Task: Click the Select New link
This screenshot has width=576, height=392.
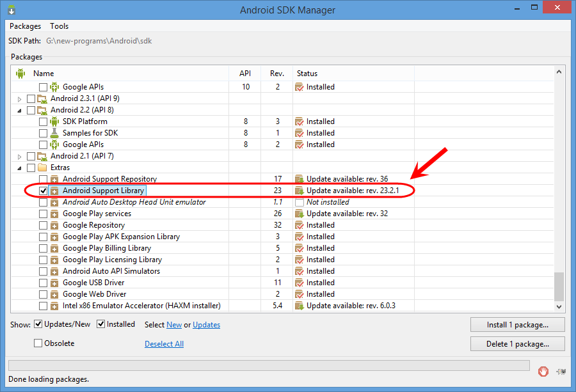Action: (x=174, y=325)
